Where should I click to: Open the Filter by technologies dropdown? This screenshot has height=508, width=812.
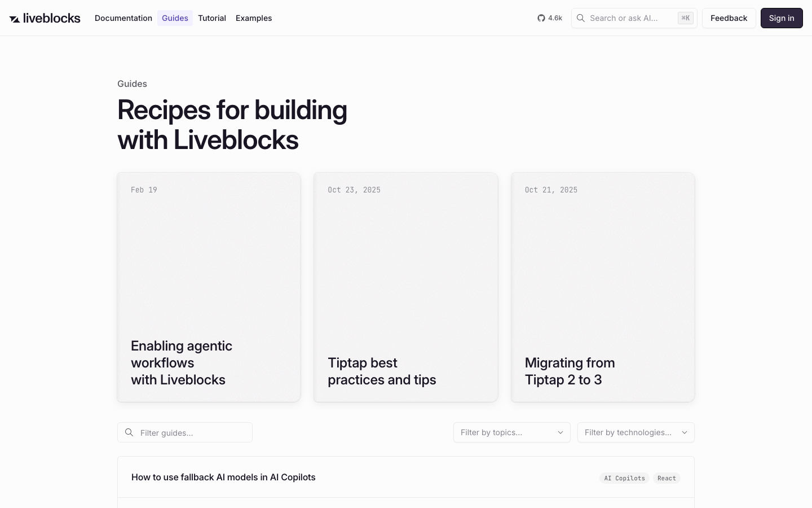click(636, 432)
